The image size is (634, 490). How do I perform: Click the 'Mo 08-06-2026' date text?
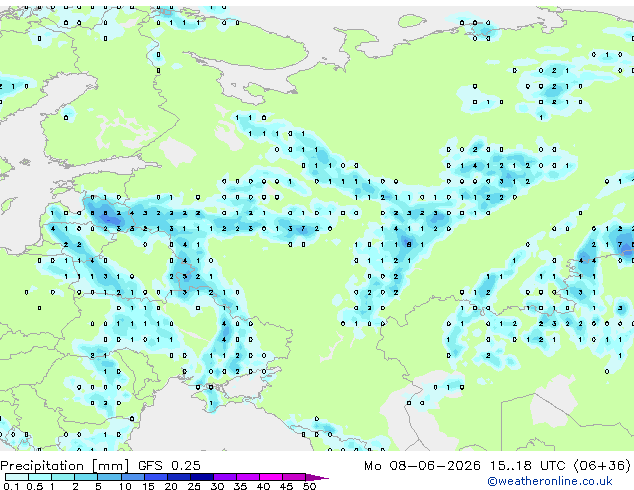pyautogui.click(x=422, y=466)
